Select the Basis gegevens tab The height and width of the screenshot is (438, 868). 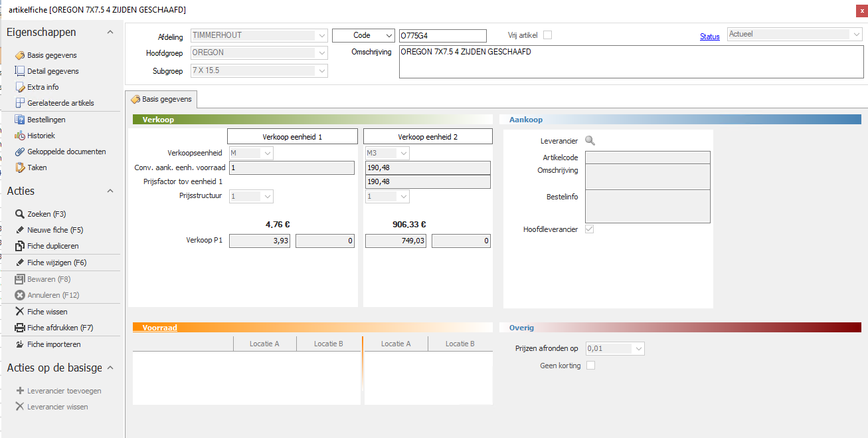(161, 99)
